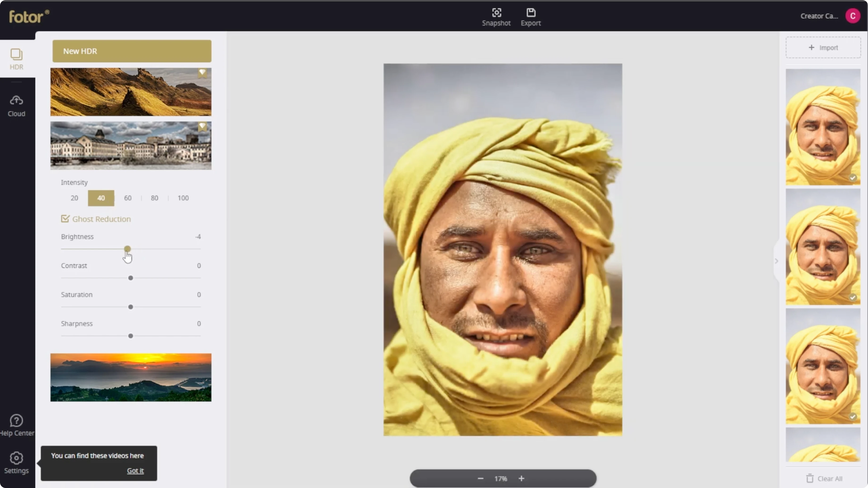Select the first imported portrait thumbnail
868x488 pixels.
pos(823,127)
